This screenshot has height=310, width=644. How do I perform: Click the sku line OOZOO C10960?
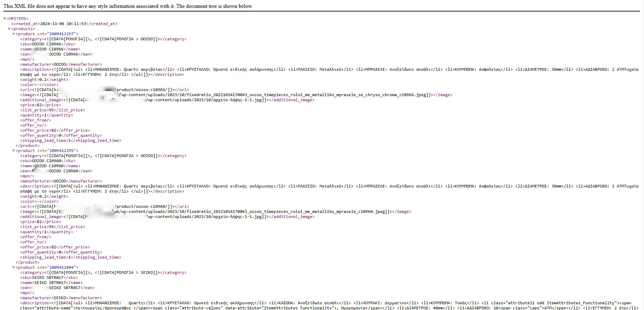[x=48, y=161]
